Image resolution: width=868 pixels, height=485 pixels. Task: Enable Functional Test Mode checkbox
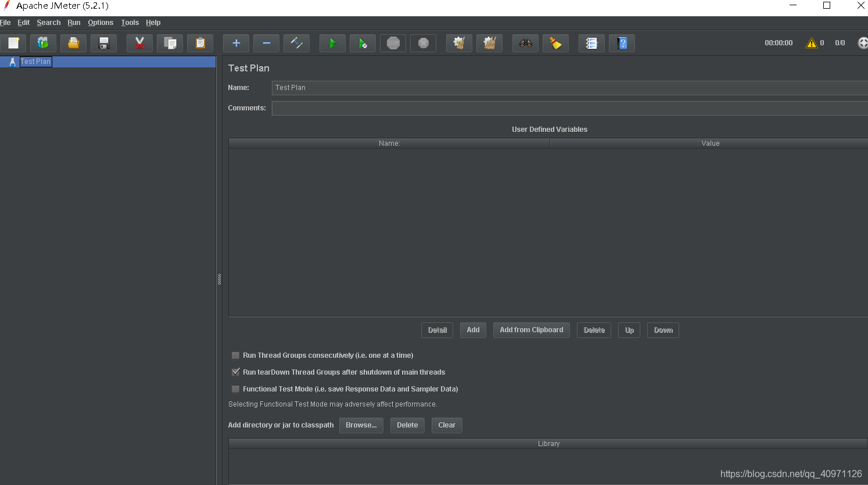tap(236, 389)
